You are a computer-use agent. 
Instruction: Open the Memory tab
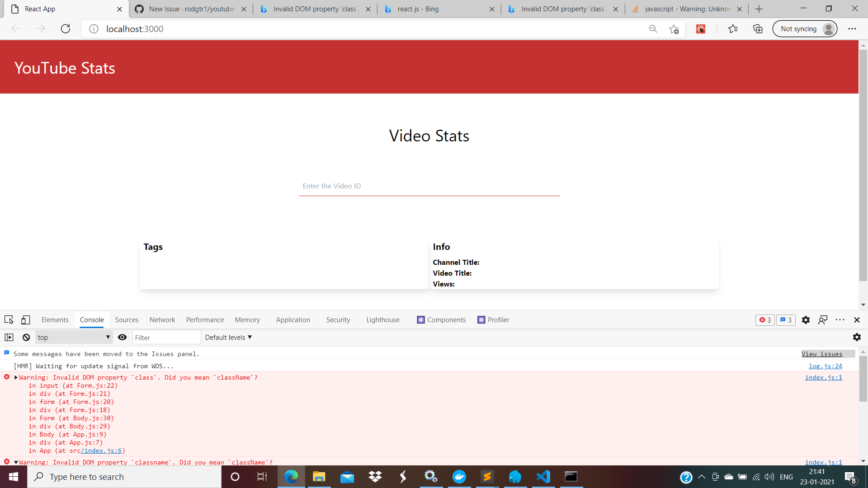tap(247, 319)
